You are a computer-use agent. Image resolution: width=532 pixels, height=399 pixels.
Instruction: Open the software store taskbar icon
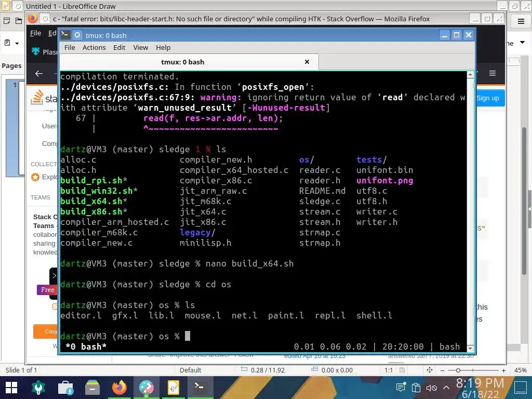[x=65, y=388]
